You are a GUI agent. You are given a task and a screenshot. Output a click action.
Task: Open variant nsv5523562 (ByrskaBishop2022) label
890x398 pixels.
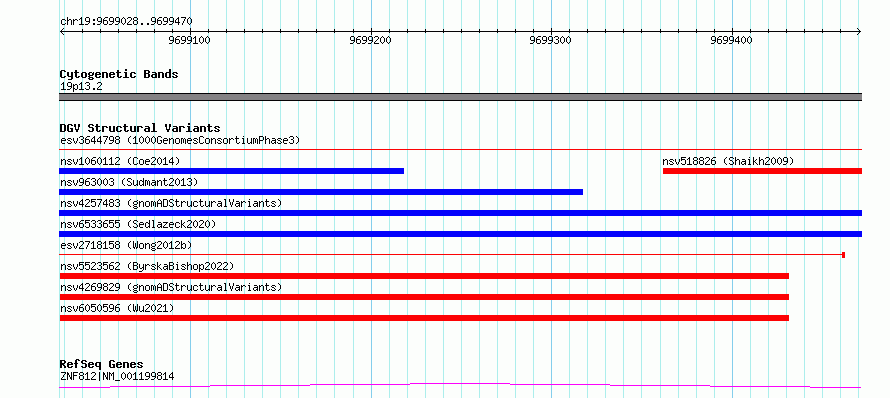[147, 266]
